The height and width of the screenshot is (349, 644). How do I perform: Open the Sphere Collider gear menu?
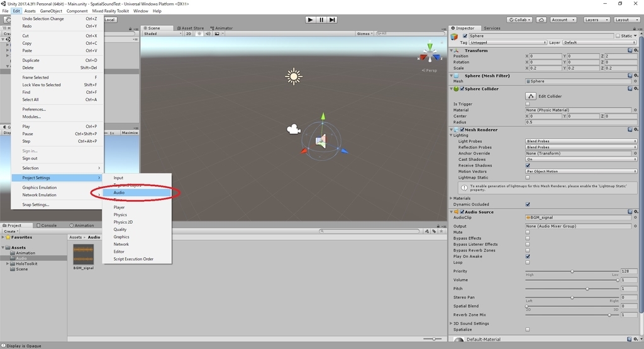pos(636,89)
